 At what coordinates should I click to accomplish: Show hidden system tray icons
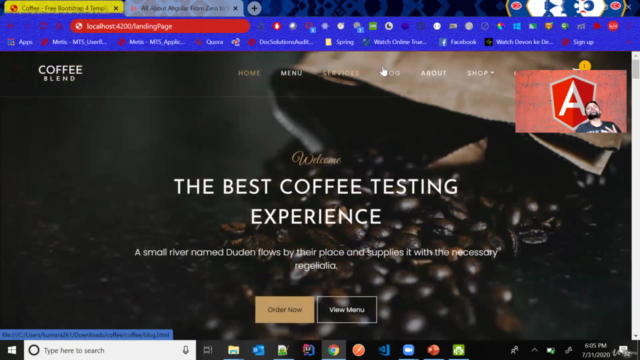point(534,350)
